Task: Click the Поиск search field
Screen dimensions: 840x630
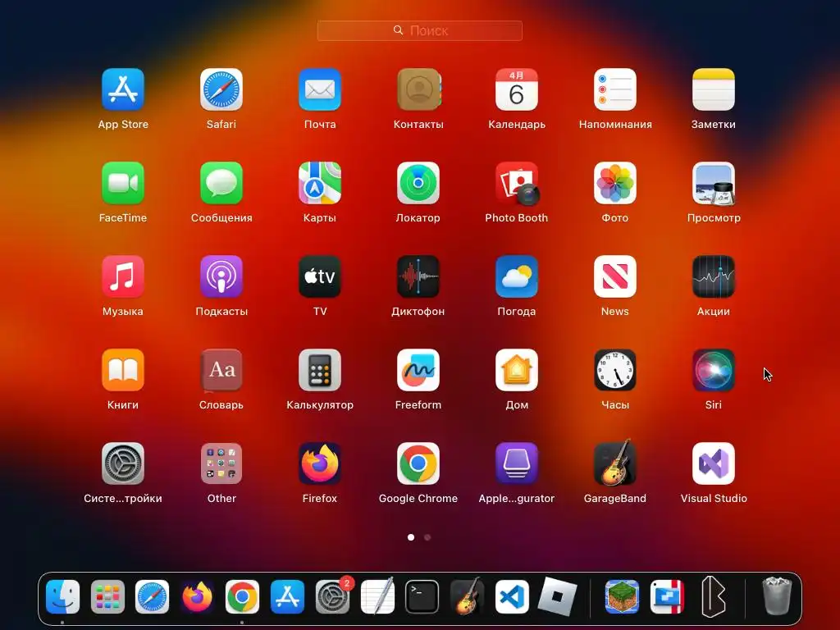Action: (420, 30)
